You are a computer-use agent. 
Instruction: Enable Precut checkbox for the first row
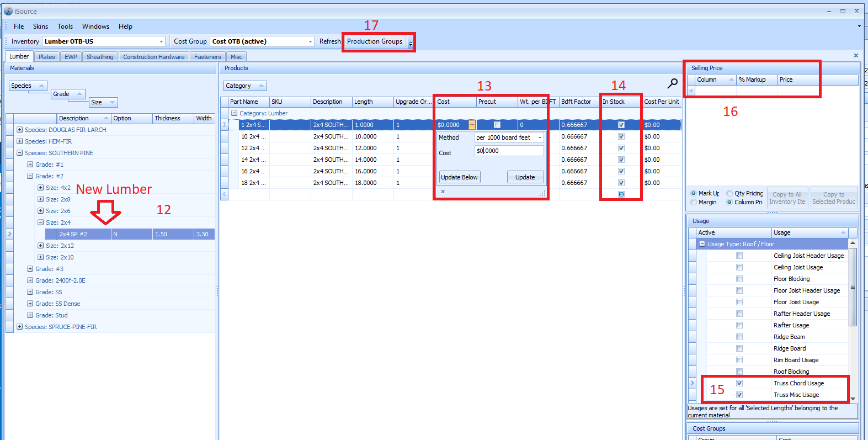(x=497, y=125)
